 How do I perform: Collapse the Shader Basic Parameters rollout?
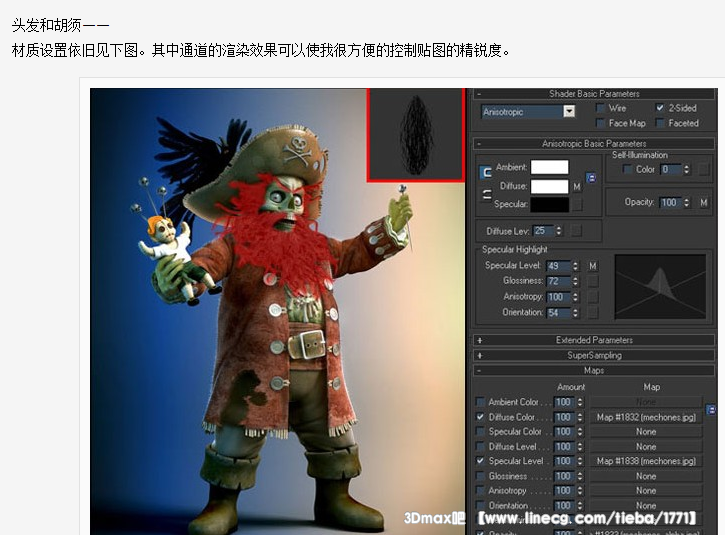pos(594,94)
